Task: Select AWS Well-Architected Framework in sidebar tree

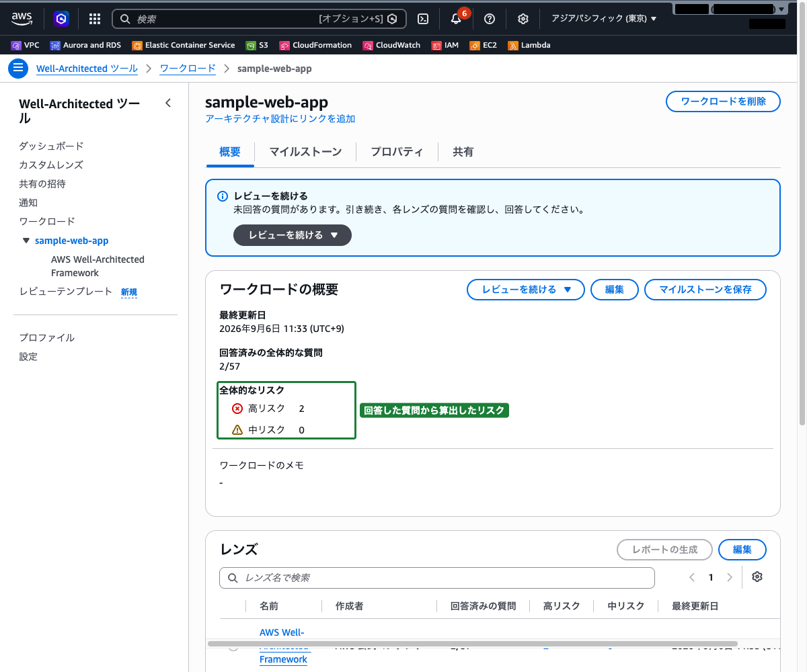Action: [x=98, y=266]
